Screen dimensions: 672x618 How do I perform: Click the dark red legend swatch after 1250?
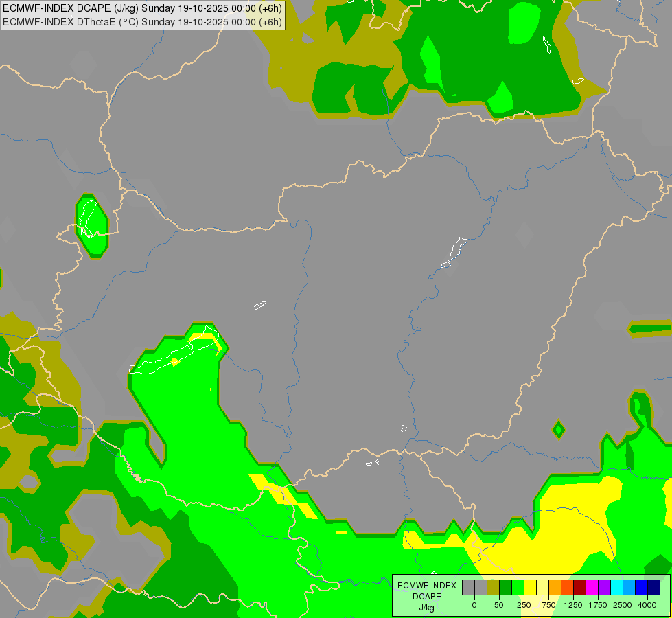tap(580, 588)
